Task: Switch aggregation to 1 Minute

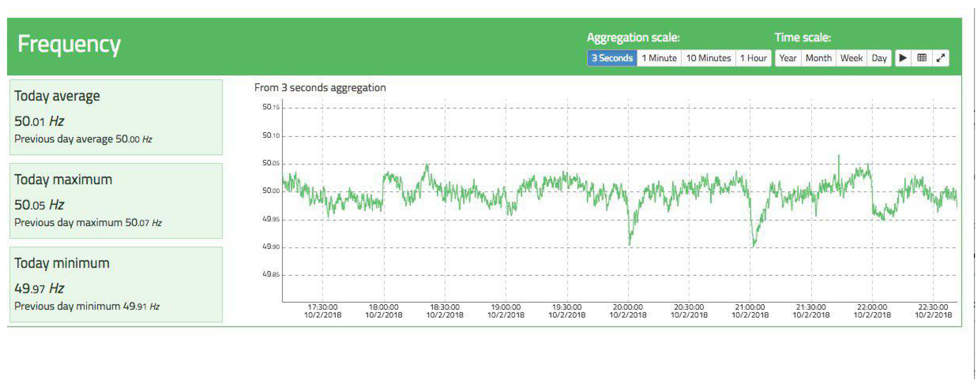Action: 659,58
